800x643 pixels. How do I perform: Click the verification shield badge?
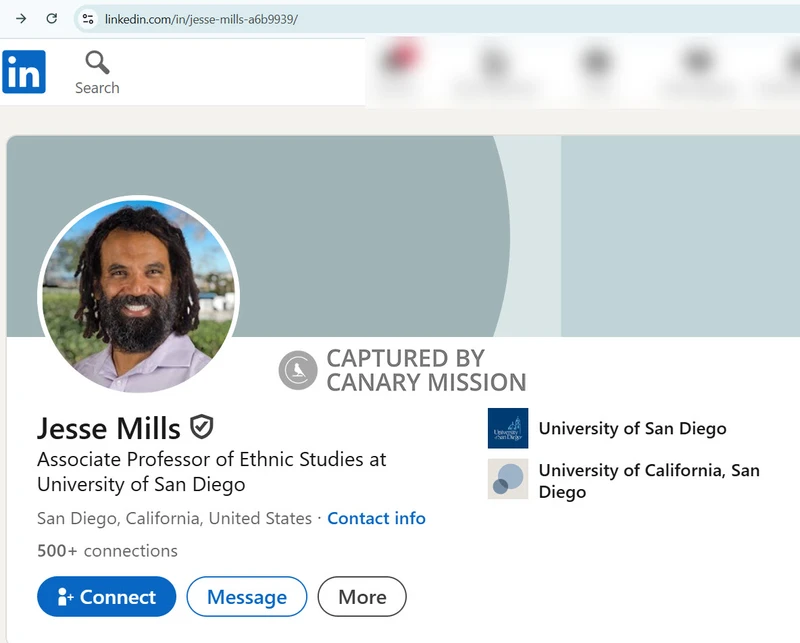coord(202,427)
